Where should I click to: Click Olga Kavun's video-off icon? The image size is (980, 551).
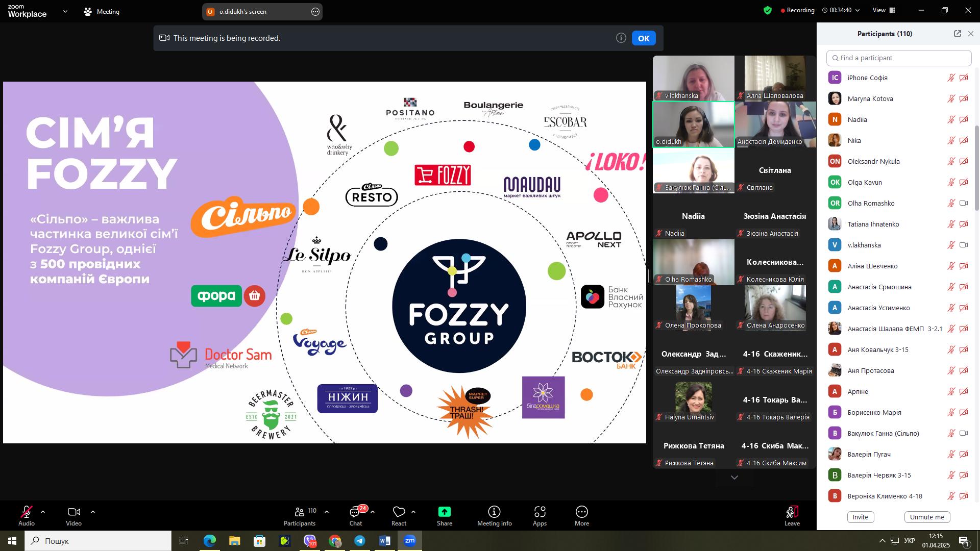(x=964, y=182)
